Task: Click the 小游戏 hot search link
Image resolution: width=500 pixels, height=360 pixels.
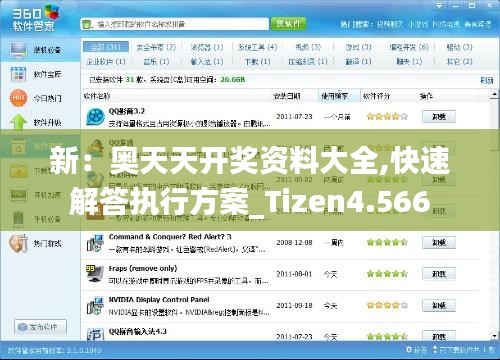Action: (418, 24)
